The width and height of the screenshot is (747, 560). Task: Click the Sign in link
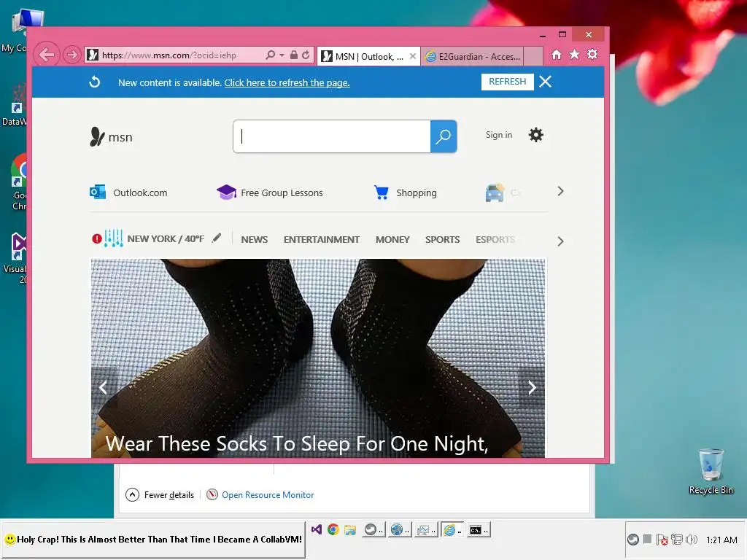(499, 135)
